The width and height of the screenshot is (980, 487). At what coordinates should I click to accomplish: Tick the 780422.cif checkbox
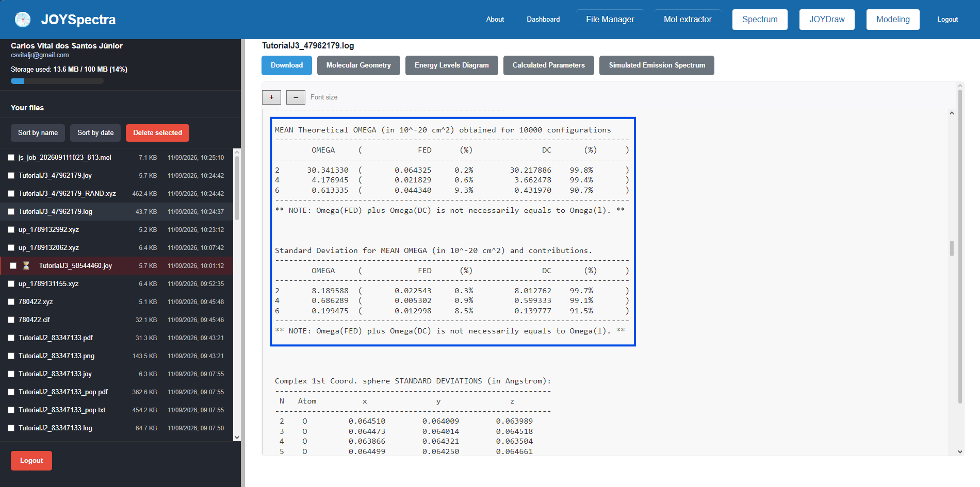pyautogui.click(x=11, y=320)
